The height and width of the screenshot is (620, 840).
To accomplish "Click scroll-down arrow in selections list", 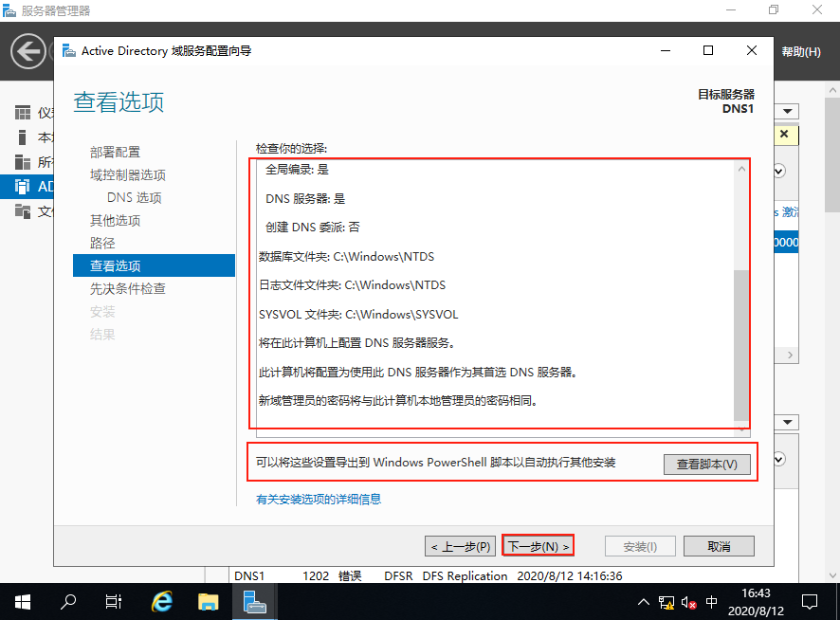I will (741, 429).
